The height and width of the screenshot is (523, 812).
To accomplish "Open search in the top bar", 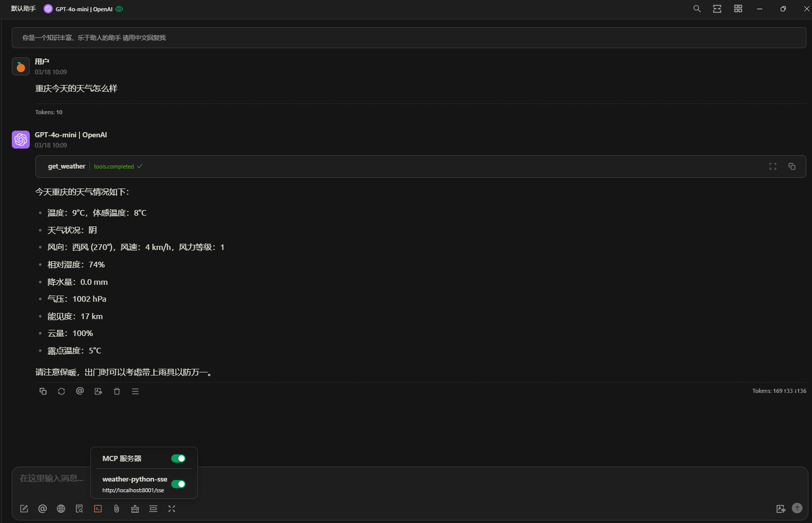I will 697,9.
